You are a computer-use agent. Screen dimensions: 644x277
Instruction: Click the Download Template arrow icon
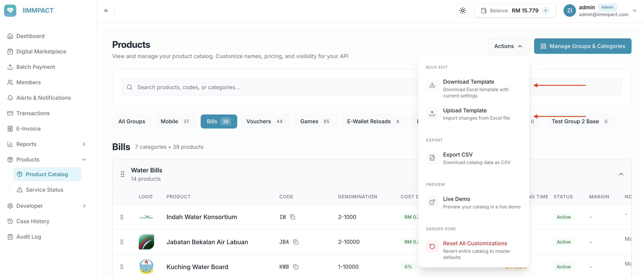pyautogui.click(x=432, y=85)
